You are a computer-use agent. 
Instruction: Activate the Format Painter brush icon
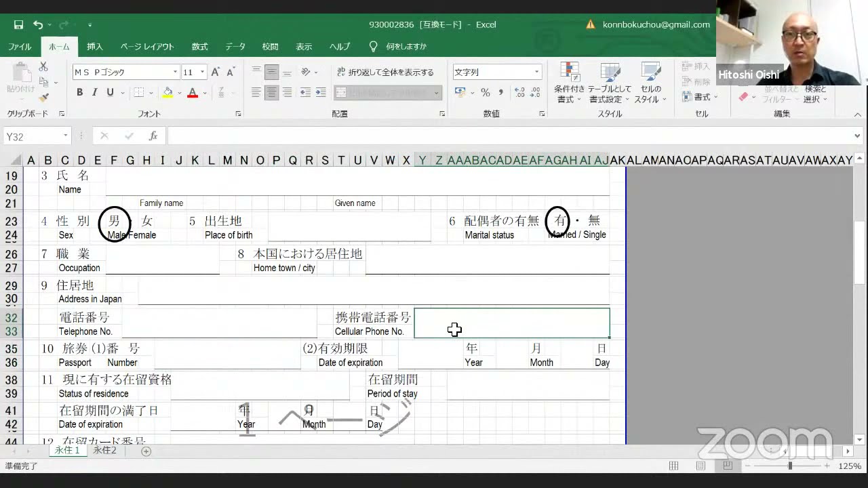point(43,98)
